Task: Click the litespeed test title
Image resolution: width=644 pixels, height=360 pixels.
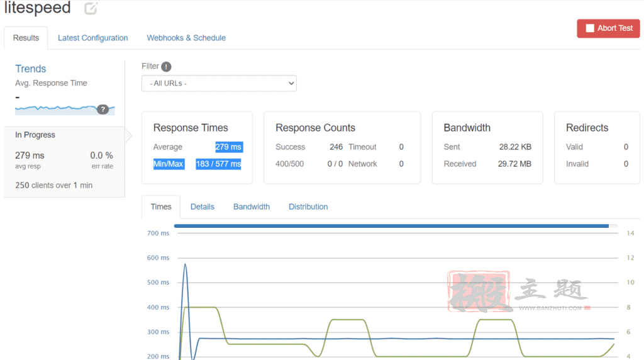Action: coord(37,8)
